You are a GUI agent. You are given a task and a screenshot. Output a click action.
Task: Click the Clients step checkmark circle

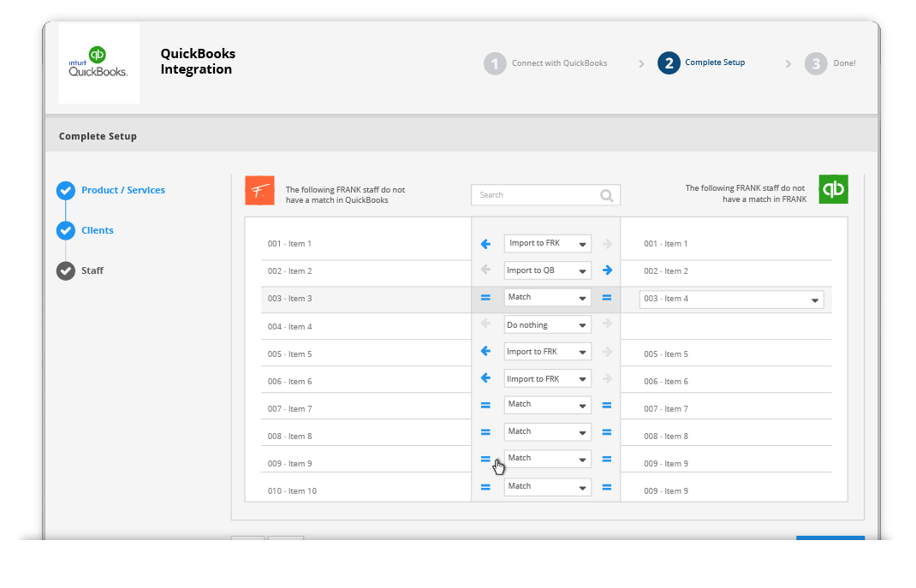(65, 230)
